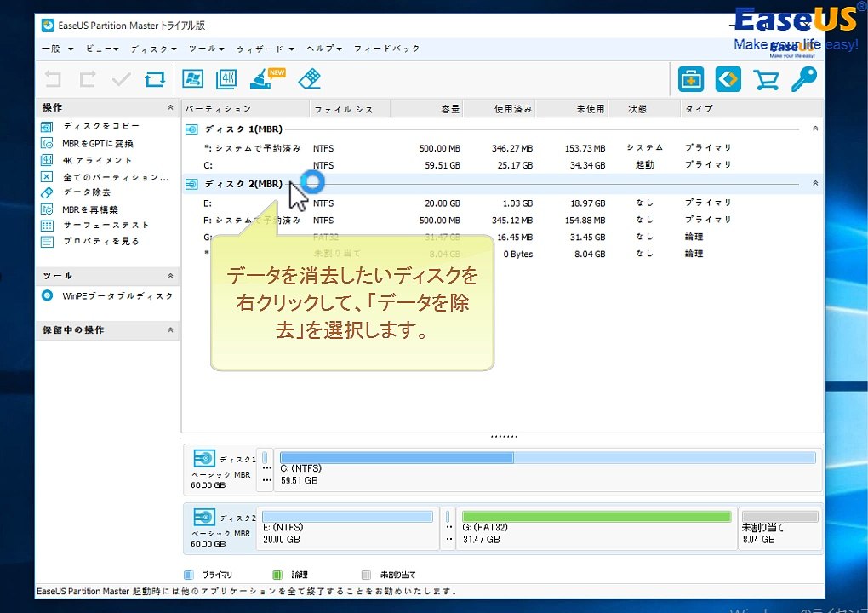Open the Migrate OS toolbar icon
This screenshot has height=613, width=868.
[192, 78]
